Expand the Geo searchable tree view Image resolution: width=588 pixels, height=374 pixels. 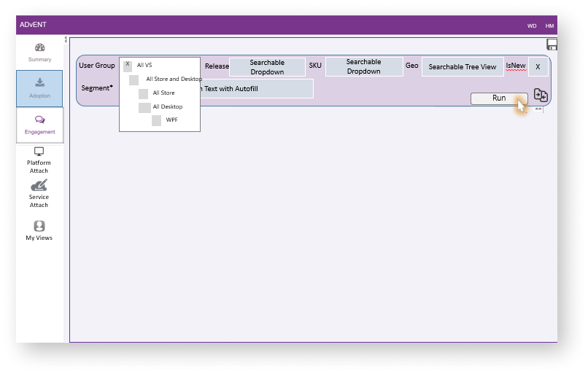[x=462, y=67]
